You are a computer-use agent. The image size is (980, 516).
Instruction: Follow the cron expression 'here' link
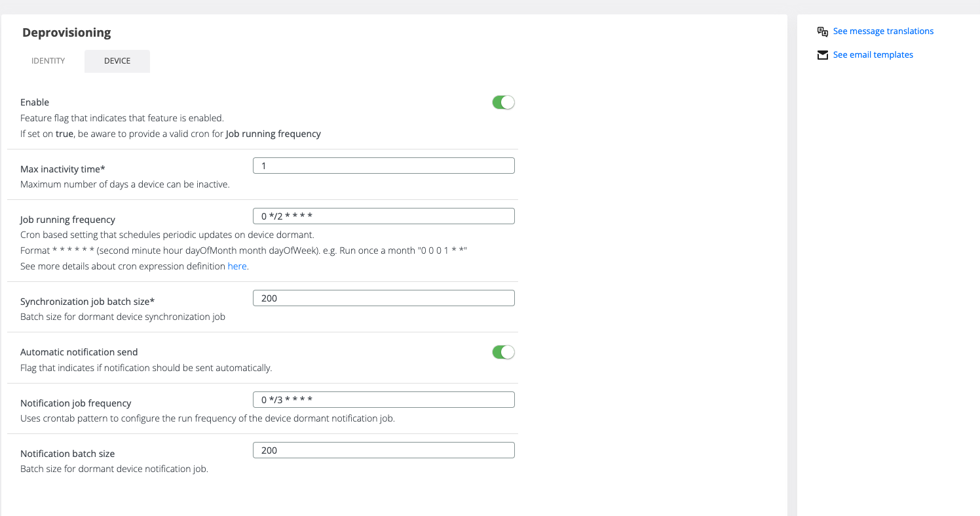click(237, 266)
